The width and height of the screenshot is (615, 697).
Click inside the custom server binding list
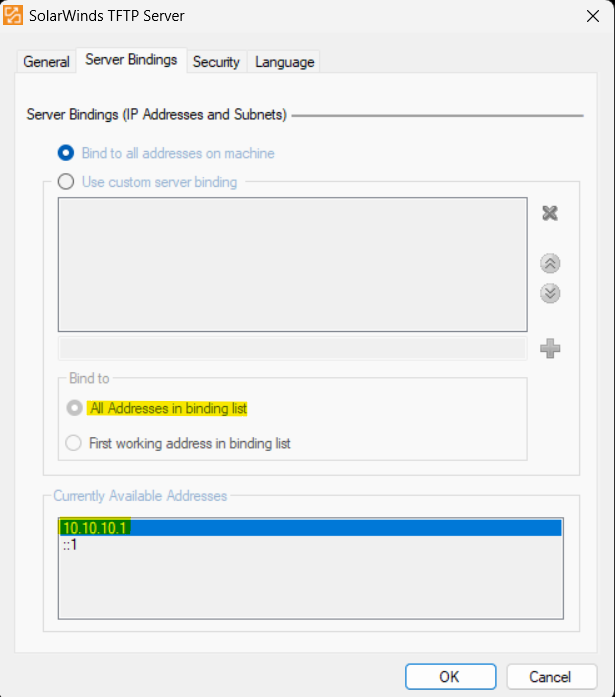[x=292, y=264]
